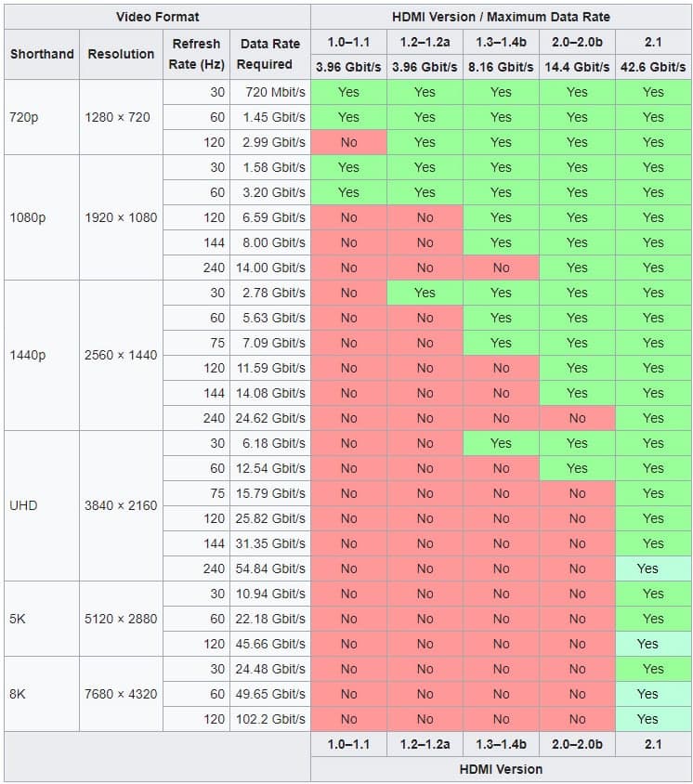Click the 1.2–1.2a top header cell
The image size is (693, 784).
click(x=425, y=42)
